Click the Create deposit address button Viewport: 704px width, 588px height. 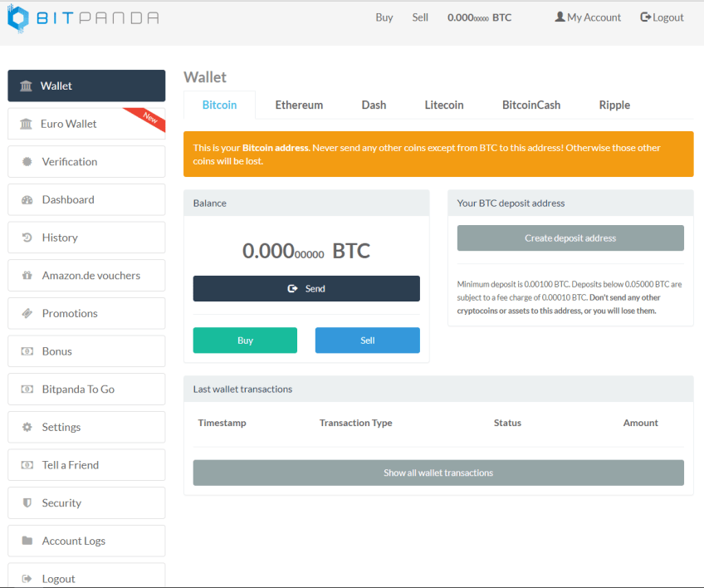click(570, 238)
